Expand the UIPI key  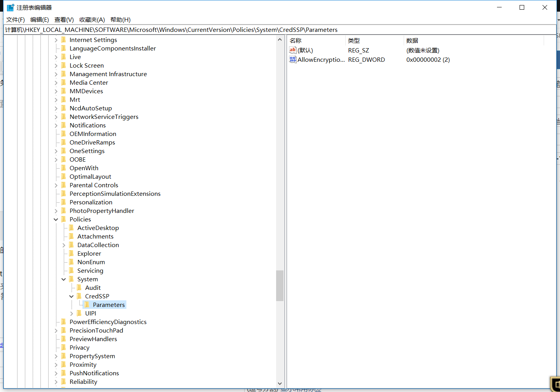(x=72, y=314)
